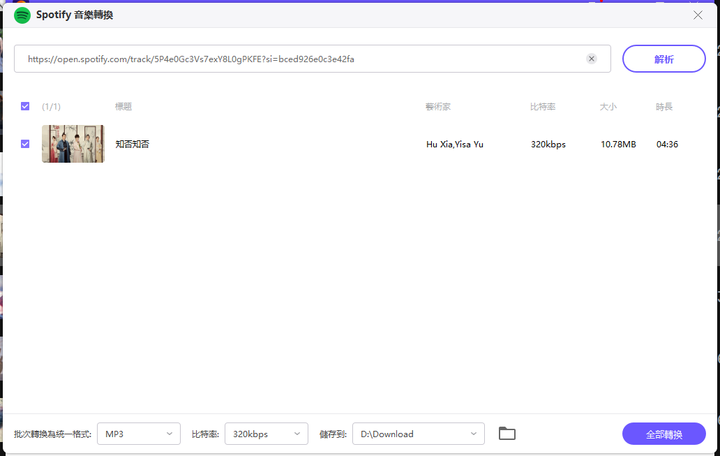The height and width of the screenshot is (456, 720).
Task: Click the 時長 column header
Action: click(x=664, y=107)
